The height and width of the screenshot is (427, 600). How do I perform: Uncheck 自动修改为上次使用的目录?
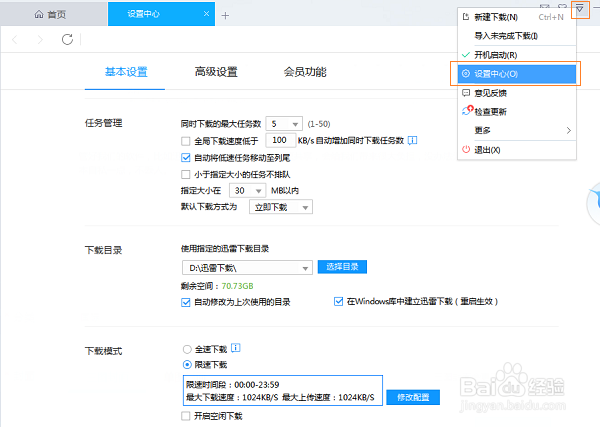click(186, 302)
